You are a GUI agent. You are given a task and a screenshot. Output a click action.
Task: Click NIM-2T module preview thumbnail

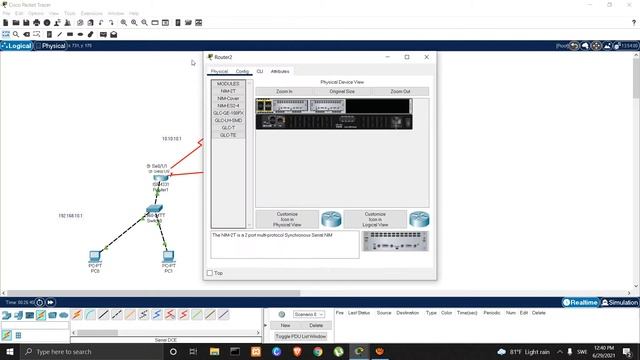tap(395, 241)
